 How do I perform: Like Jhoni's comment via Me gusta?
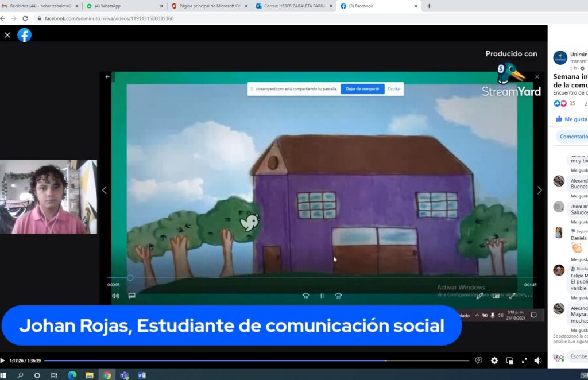[x=579, y=222]
